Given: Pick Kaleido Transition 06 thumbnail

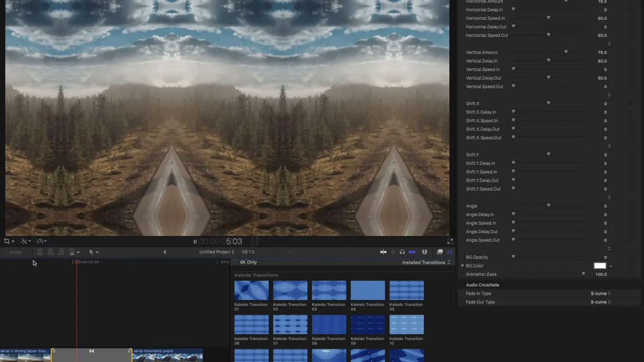Looking at the screenshot, I should click(x=252, y=324).
